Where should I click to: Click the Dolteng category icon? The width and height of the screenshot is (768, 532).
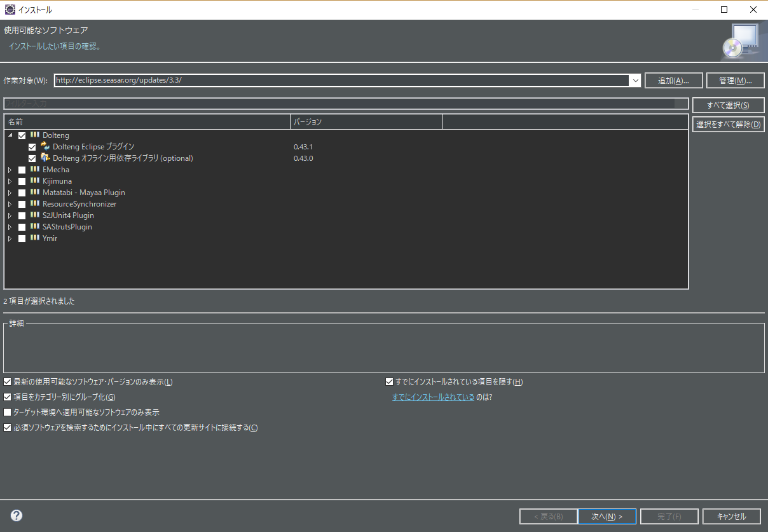(x=34, y=135)
